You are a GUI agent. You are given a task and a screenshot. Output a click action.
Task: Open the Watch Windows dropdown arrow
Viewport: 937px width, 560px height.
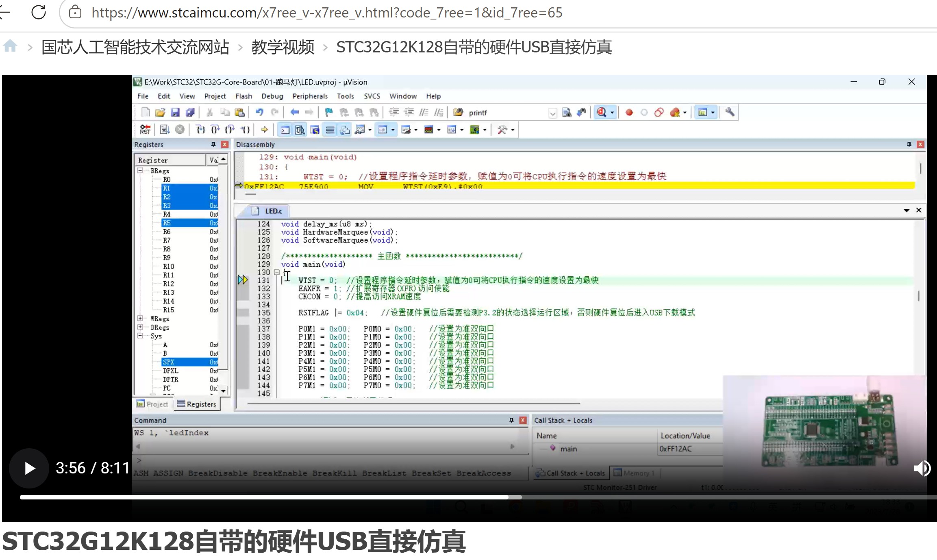click(370, 130)
